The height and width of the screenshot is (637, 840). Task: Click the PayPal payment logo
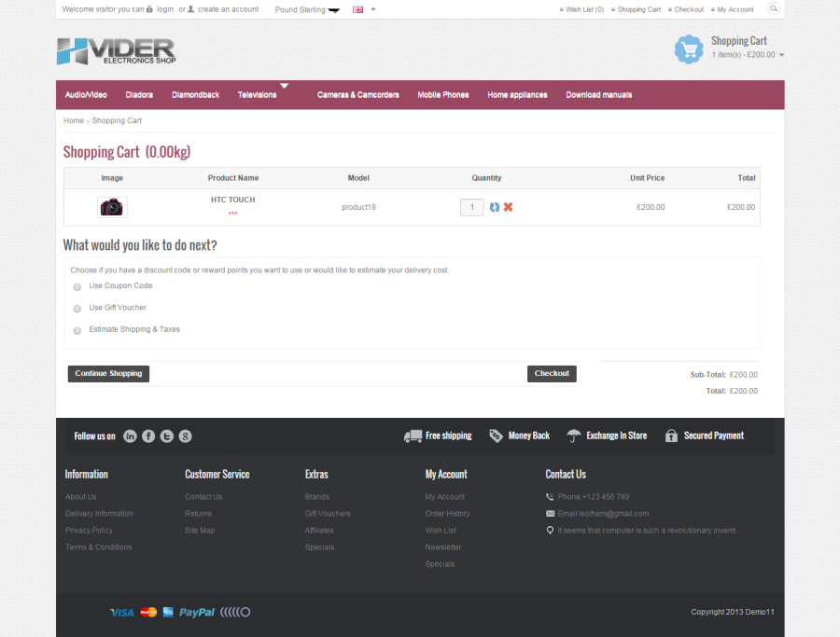click(197, 613)
